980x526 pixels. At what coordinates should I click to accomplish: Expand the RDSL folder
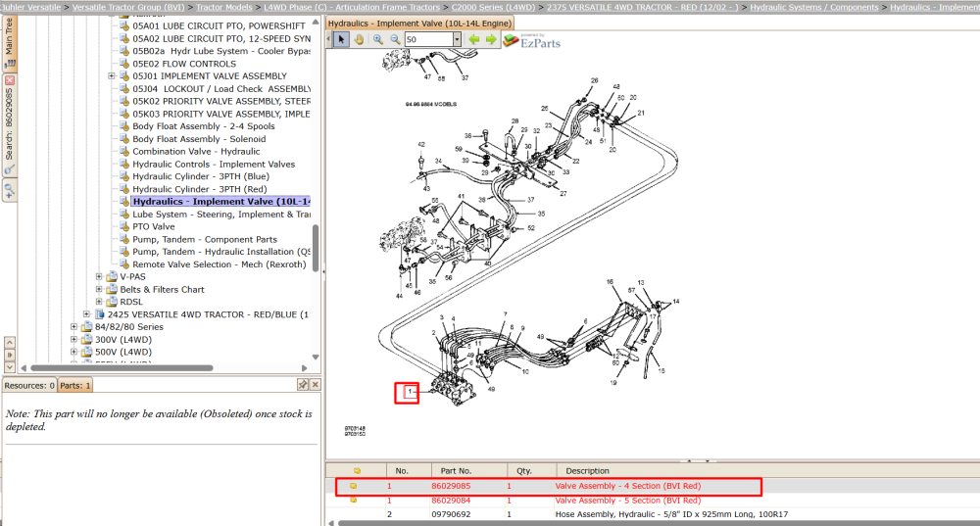[99, 302]
